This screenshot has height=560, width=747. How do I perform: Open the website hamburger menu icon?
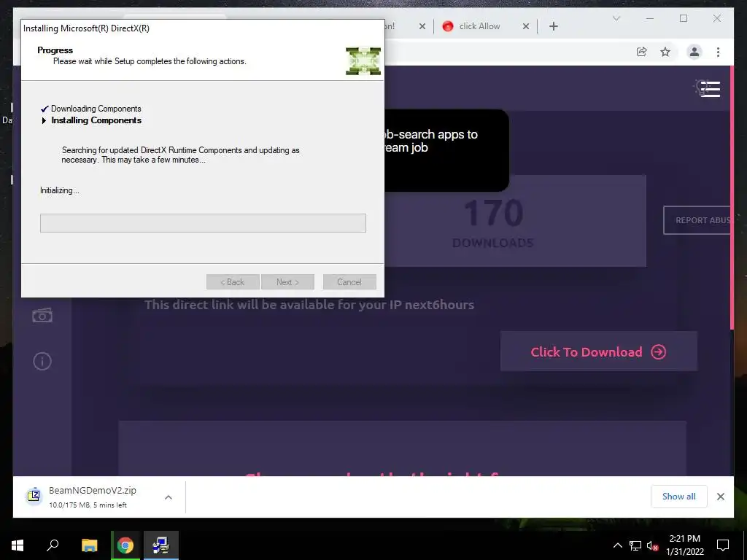[x=709, y=88]
